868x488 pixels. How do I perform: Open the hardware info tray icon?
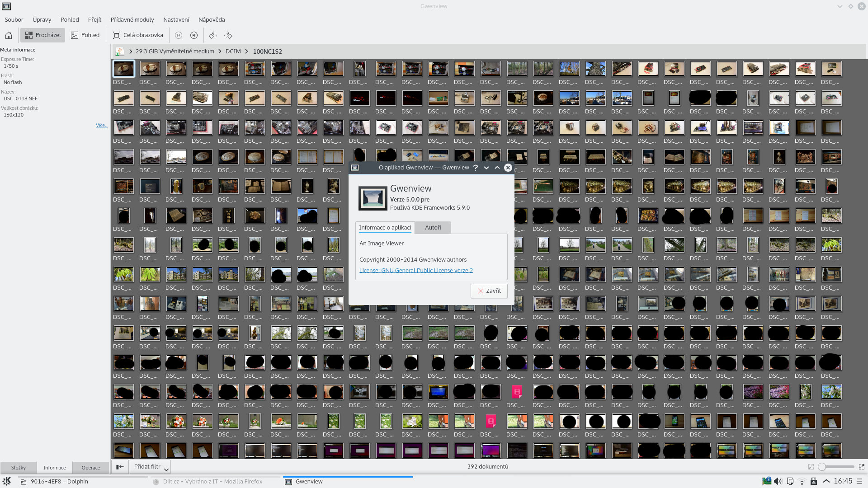click(766, 481)
